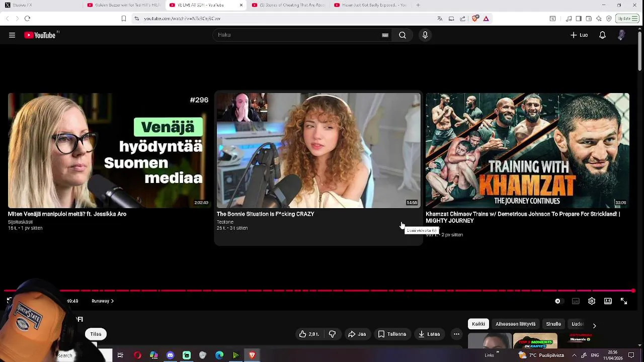Open Opera from the taskbar
Screen dimensions: 644x362
137,355
